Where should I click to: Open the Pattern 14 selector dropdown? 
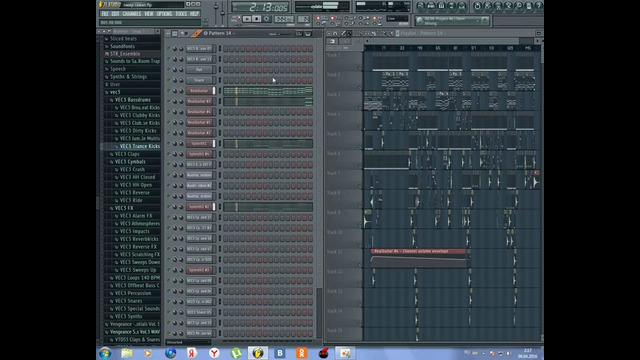pyautogui.click(x=220, y=33)
